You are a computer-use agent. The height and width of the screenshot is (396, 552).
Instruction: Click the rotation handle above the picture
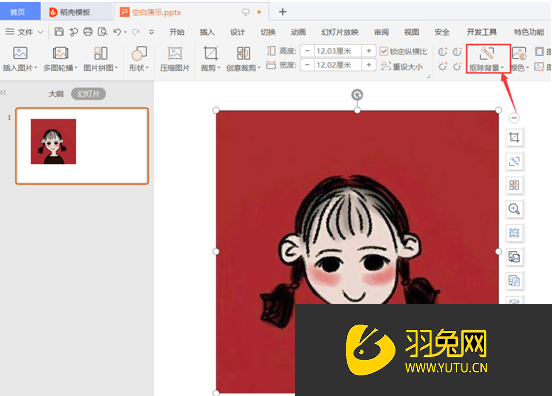(357, 95)
